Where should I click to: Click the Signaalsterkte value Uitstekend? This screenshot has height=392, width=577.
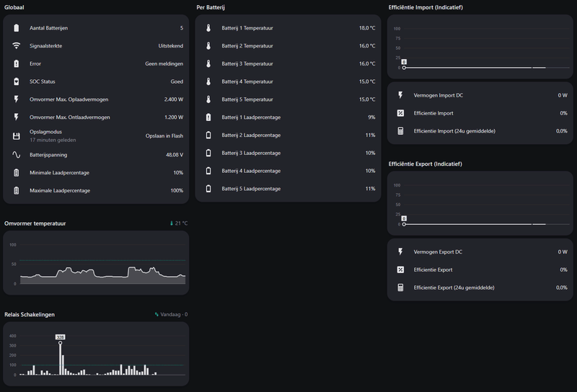pyautogui.click(x=171, y=46)
